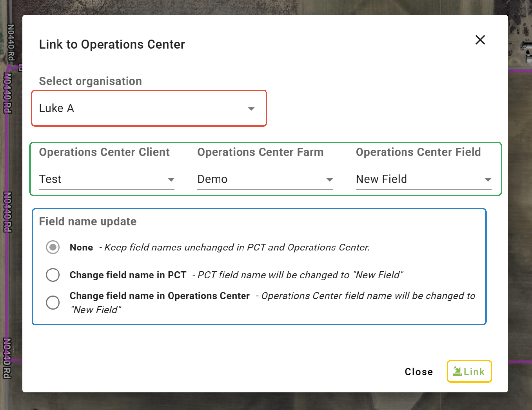Click the Link button

[469, 372]
